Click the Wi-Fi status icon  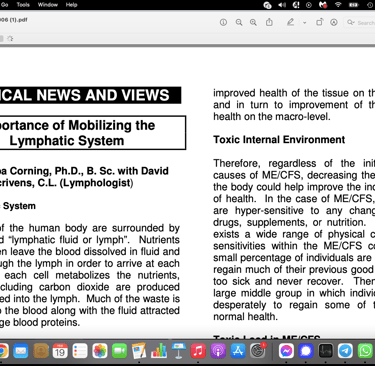tap(338, 5)
